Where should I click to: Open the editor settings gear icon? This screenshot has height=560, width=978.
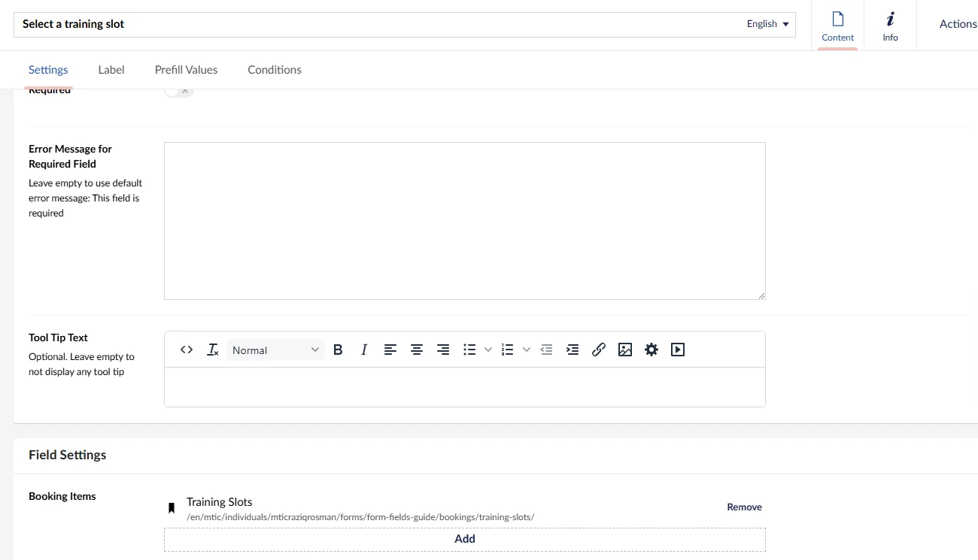click(x=651, y=350)
